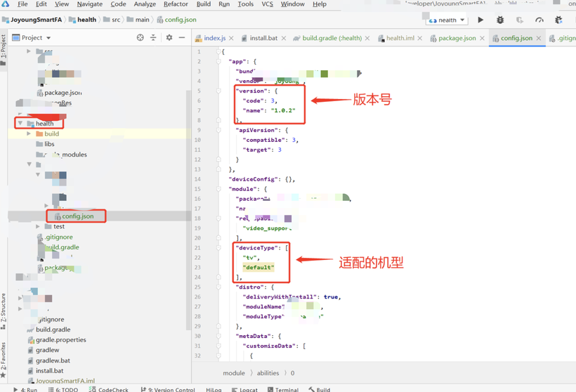
Task: Switch to the package.json tab
Action: coord(457,38)
